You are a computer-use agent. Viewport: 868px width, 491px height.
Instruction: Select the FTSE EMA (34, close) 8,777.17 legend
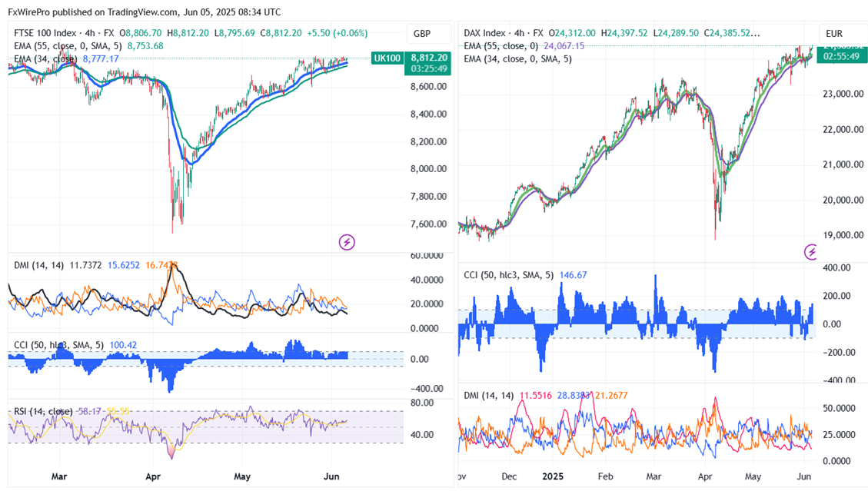coord(66,58)
